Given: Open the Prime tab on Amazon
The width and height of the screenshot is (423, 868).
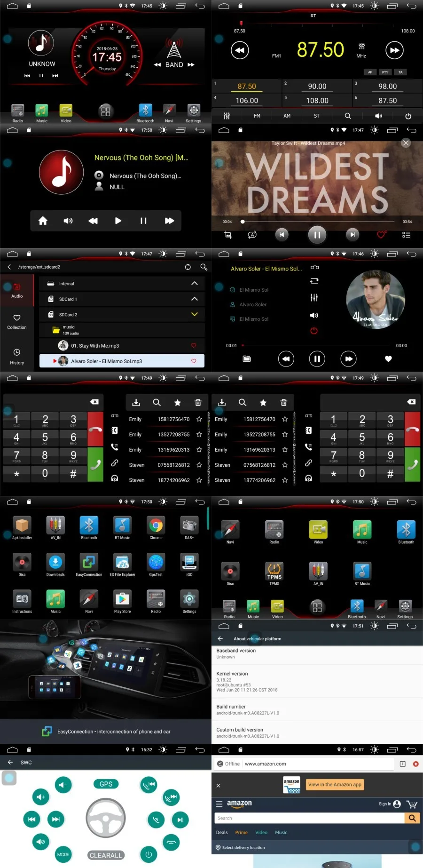Looking at the screenshot, I should pyautogui.click(x=242, y=832).
